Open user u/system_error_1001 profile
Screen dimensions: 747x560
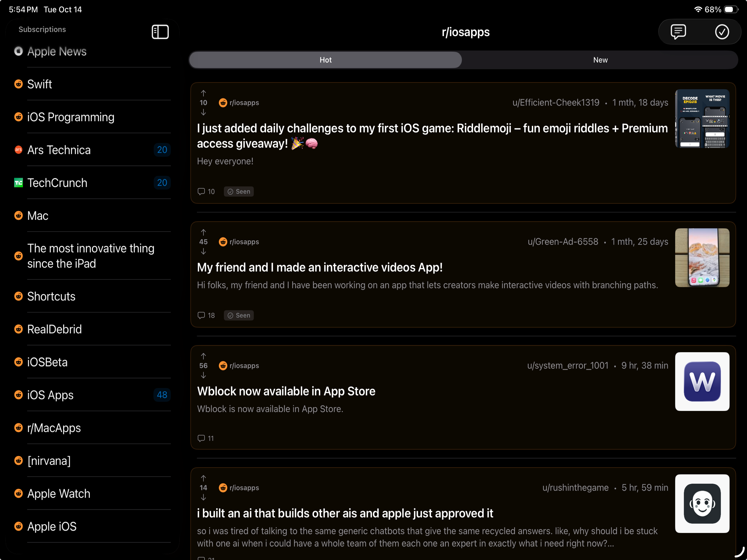click(x=568, y=366)
